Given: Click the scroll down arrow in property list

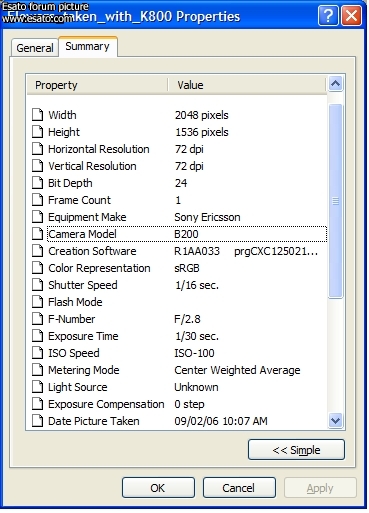Looking at the screenshot, I should pos(335,420).
